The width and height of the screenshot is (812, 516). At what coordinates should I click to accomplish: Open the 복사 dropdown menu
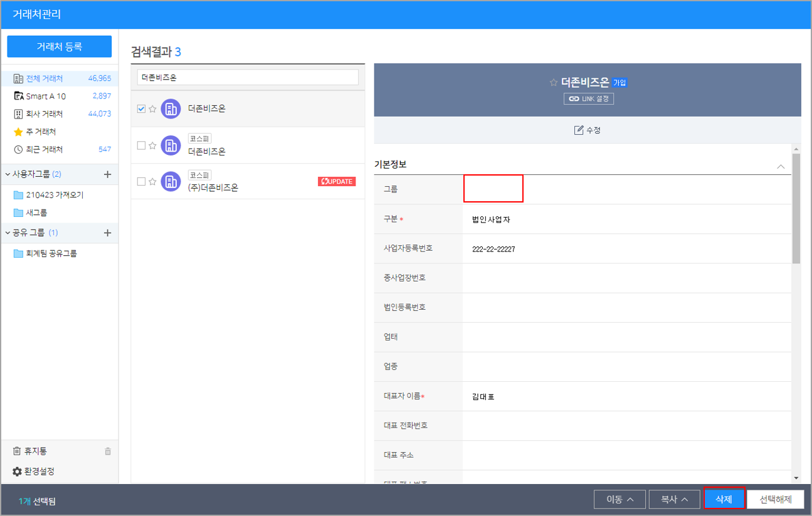coord(673,500)
